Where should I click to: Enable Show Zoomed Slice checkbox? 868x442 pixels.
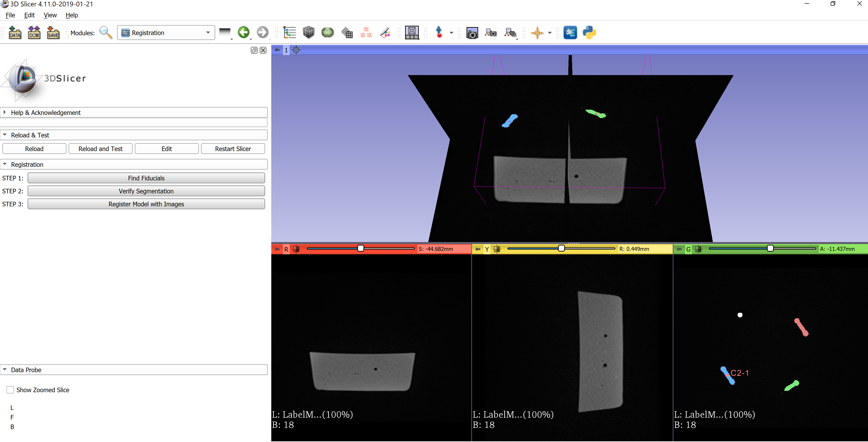(10, 390)
